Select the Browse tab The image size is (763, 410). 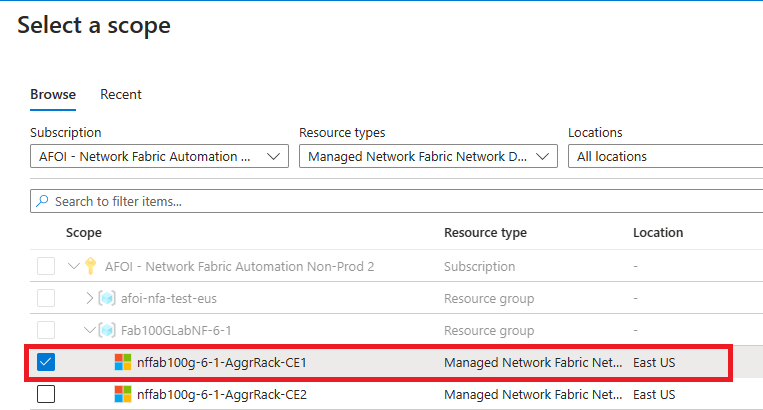[x=53, y=94]
